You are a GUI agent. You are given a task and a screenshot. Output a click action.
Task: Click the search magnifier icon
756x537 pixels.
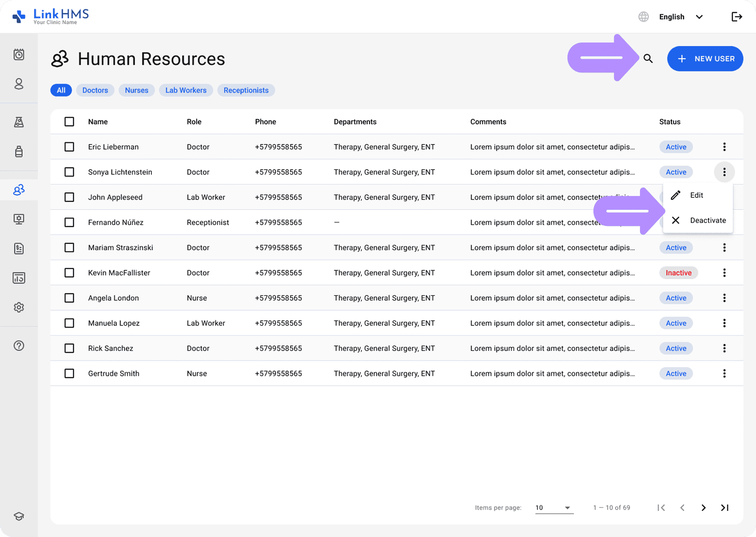[648, 59]
